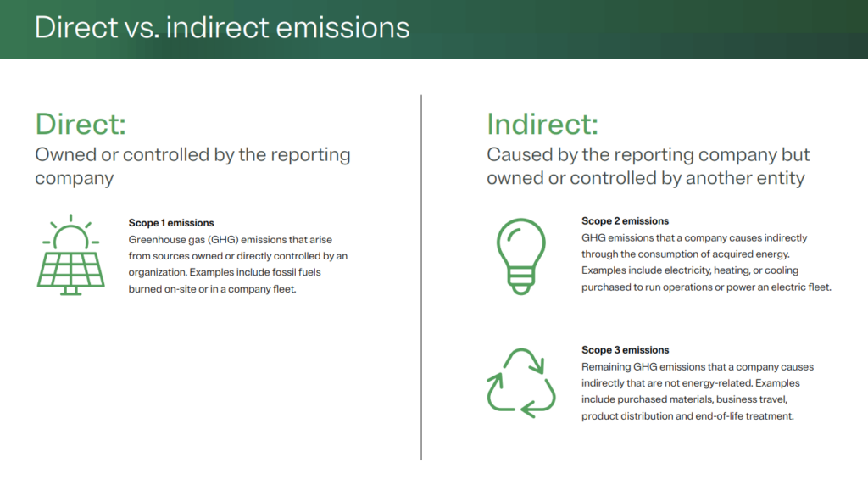Click 'Caused by the reporting company' subtitle
868x485 pixels.
(648, 166)
